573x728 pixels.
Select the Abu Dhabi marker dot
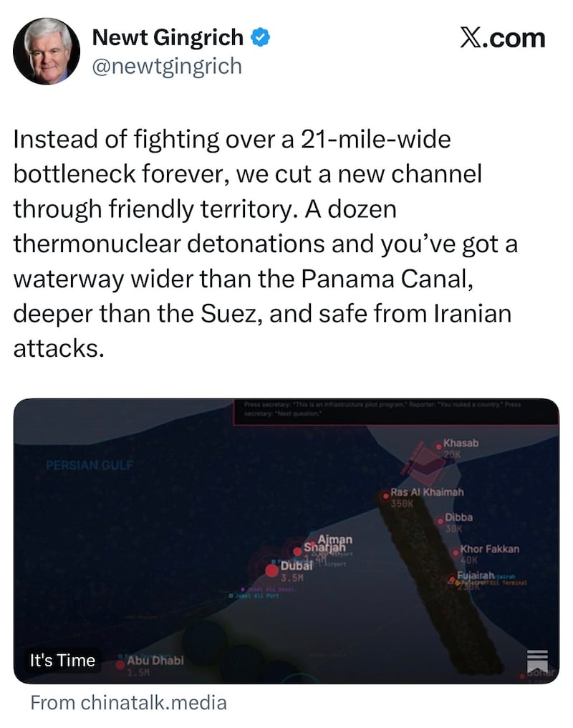tap(120, 665)
